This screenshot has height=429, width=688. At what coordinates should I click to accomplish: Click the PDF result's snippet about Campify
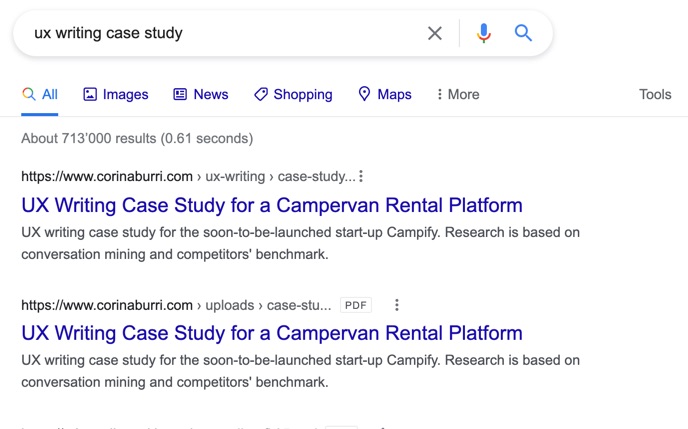pos(301,371)
